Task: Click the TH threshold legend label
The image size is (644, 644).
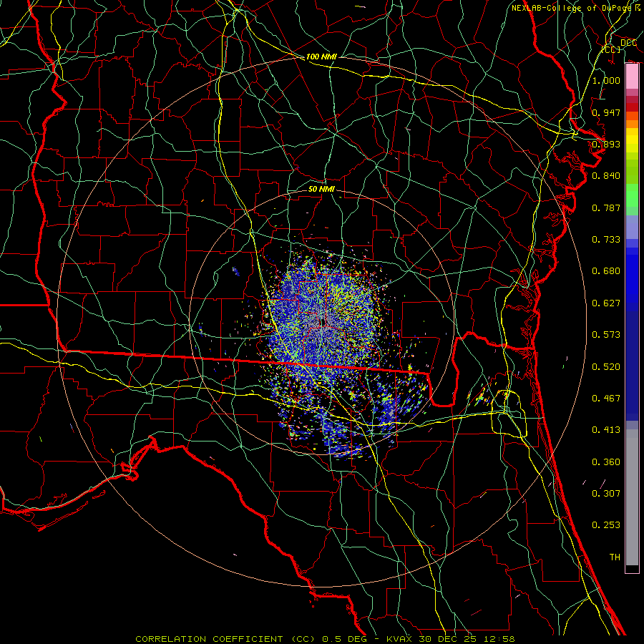Action: [615, 557]
